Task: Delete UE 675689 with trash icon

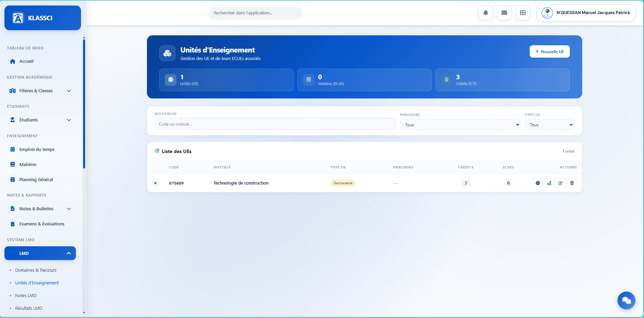Action: [x=572, y=183]
